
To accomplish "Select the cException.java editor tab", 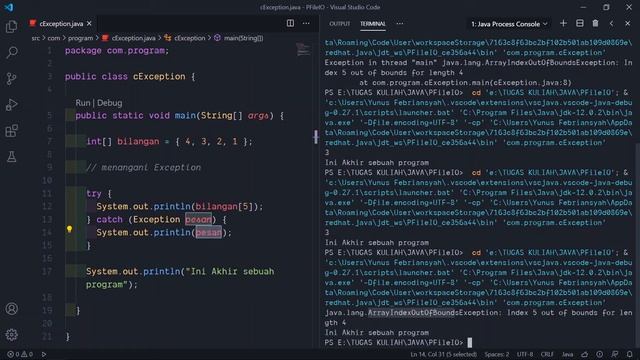I will click(61, 24).
